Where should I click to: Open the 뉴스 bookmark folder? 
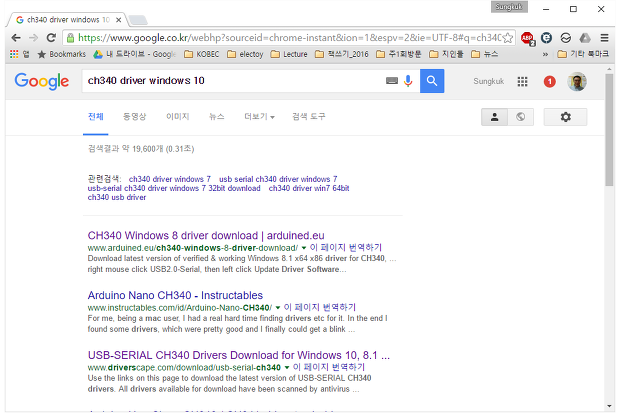tap(485, 54)
